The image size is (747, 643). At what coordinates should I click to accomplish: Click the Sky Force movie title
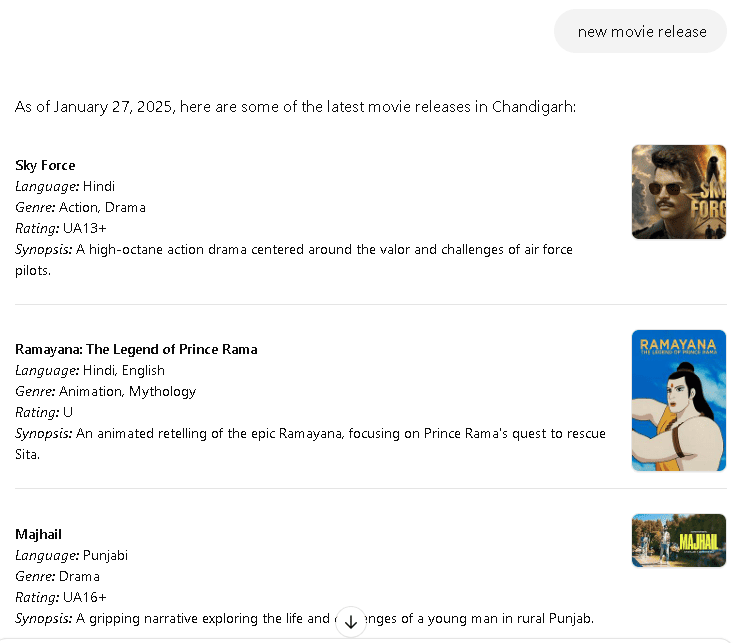45,165
